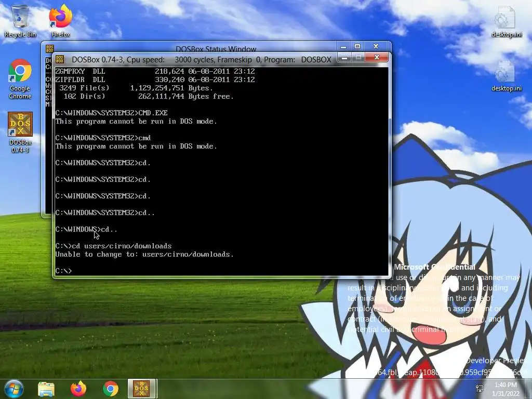Click the DOSBox Status Window title text
This screenshot has height=399, width=532.
[x=216, y=49]
